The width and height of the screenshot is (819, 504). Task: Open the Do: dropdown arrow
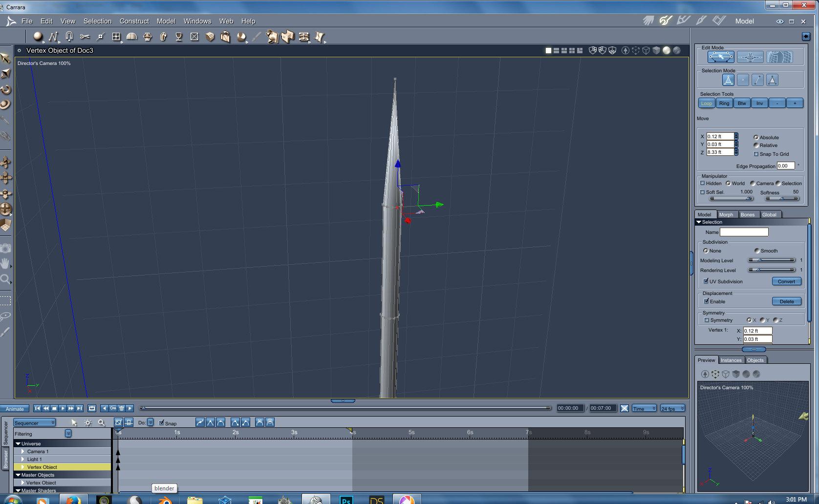pos(150,422)
